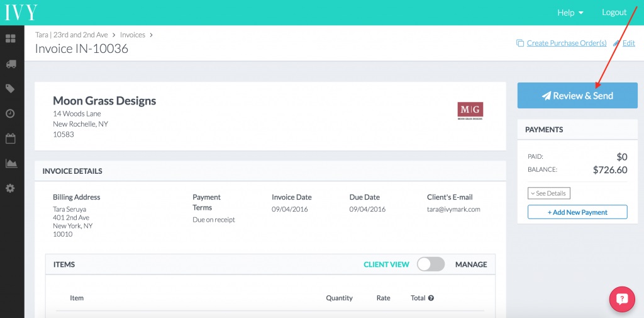Click the question mark beside Total
Image resolution: width=644 pixels, height=318 pixels.
pos(431,298)
